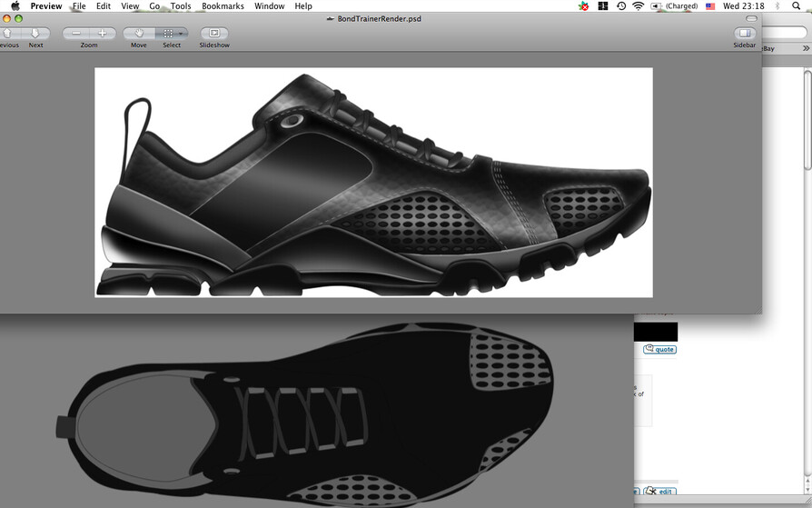This screenshot has height=508, width=812.
Task: Open the Select tool dropdown arrow
Action: [x=182, y=34]
